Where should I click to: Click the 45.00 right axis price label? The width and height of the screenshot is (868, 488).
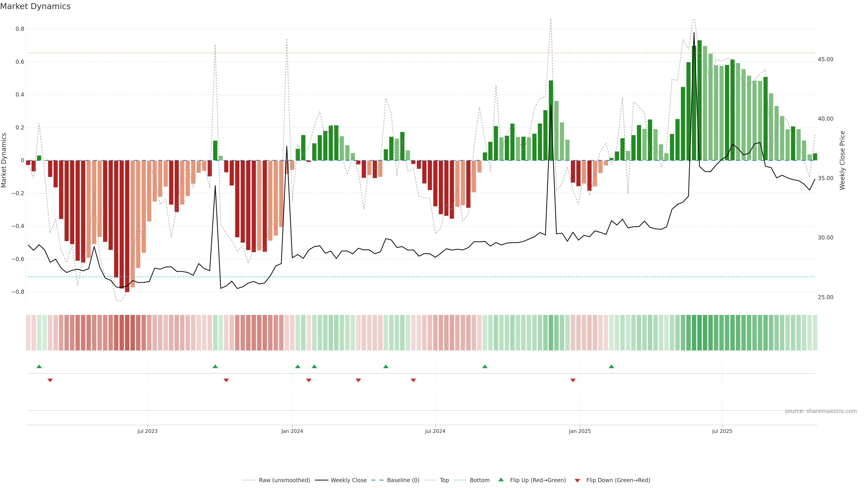point(826,59)
